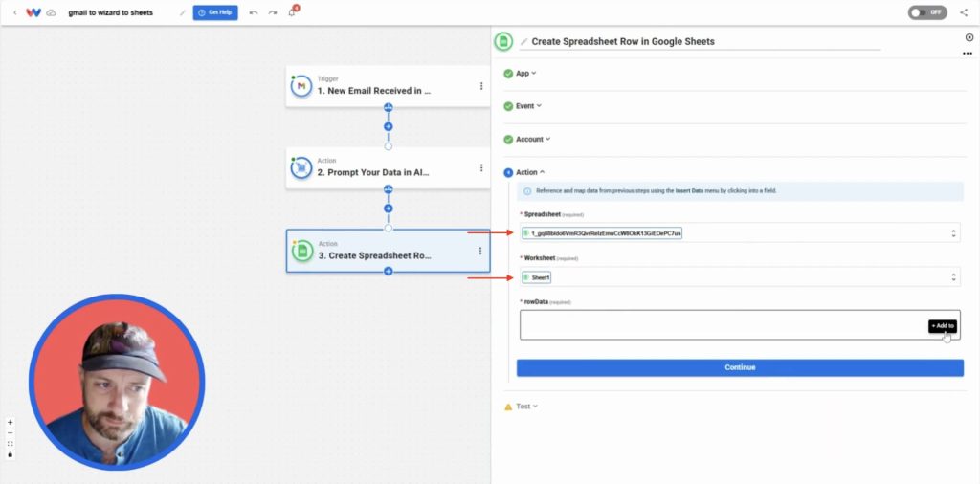Zoom out on the canvas

point(10,432)
